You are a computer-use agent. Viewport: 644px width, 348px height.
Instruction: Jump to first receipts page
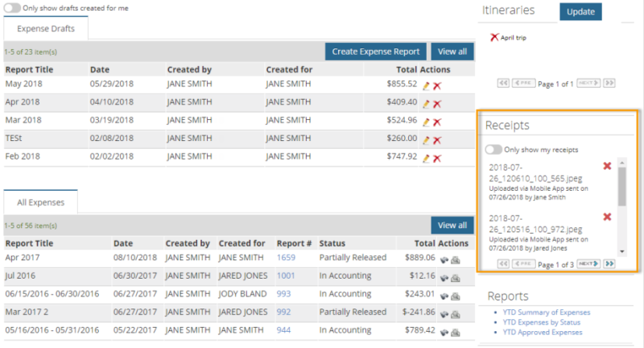pyautogui.click(x=503, y=263)
